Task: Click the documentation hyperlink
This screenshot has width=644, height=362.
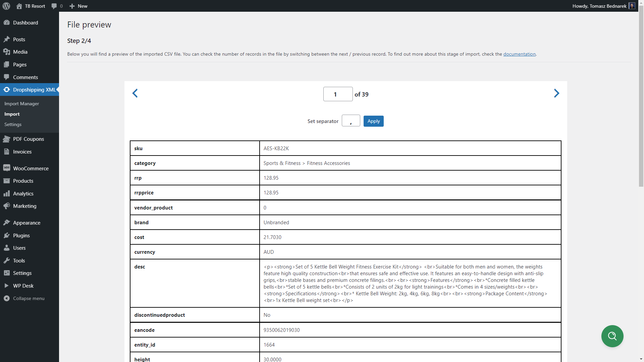Action: click(519, 54)
